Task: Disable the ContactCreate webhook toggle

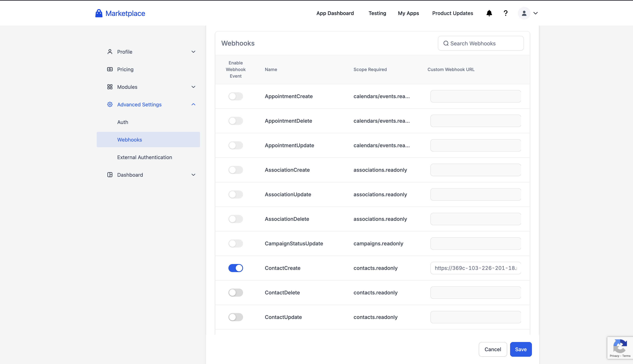Action: tap(236, 268)
